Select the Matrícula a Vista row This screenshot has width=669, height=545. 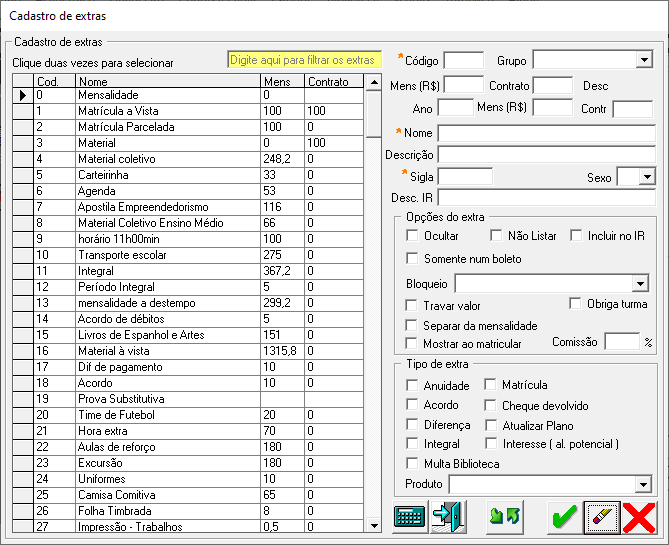188,111
